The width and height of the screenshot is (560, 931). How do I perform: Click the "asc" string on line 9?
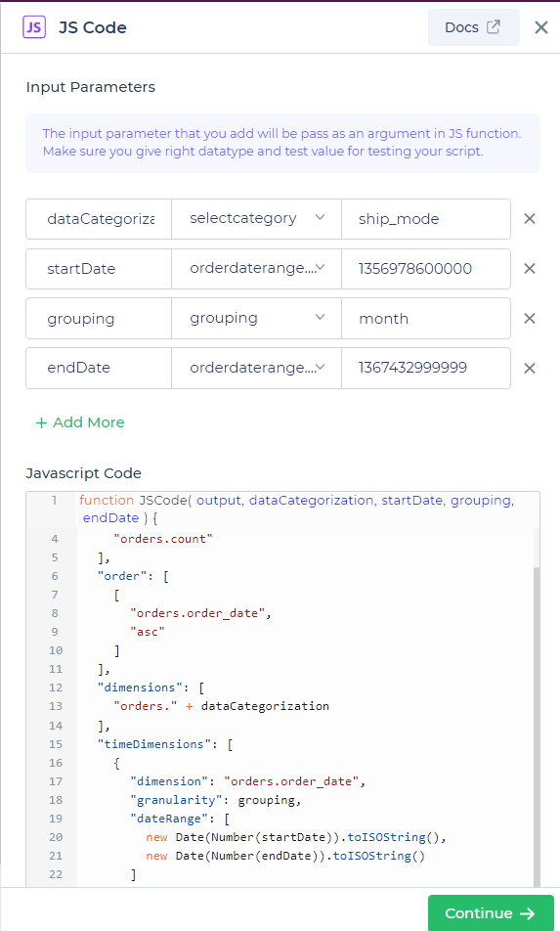[148, 632]
